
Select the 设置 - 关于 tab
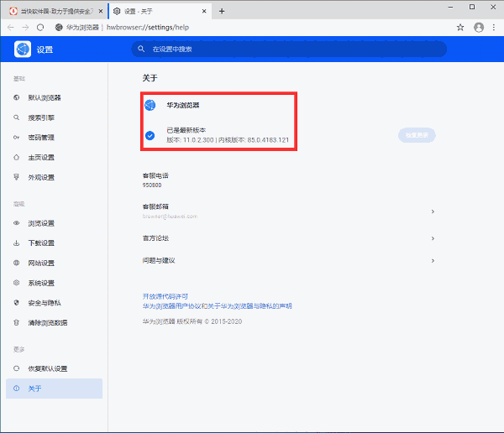[159, 11]
